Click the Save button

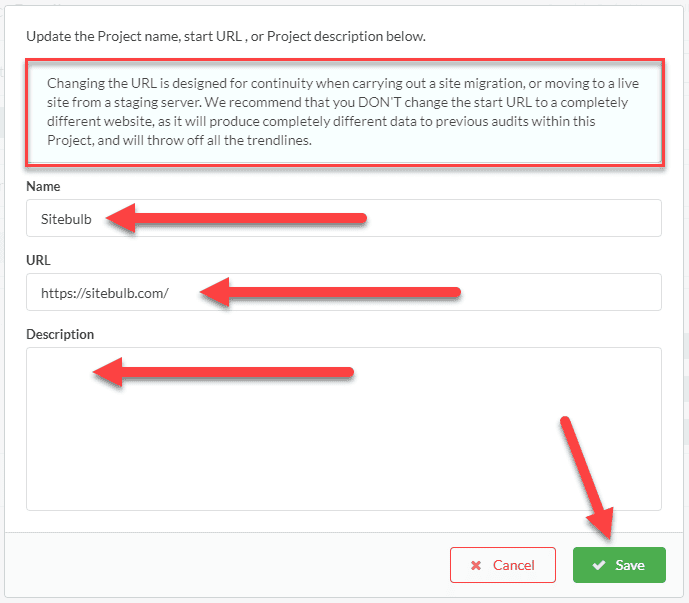pos(619,565)
